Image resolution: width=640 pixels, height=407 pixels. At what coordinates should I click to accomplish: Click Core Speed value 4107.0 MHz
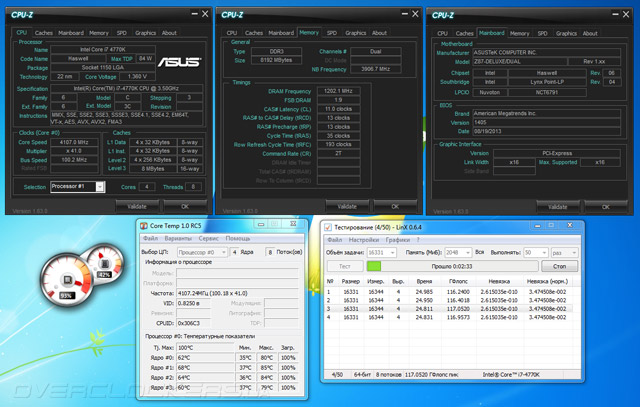(x=74, y=142)
